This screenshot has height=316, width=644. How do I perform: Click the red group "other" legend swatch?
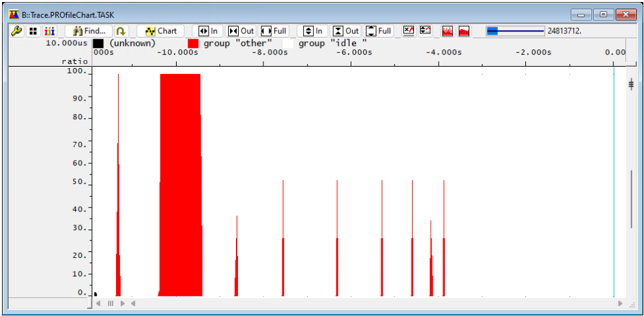point(193,43)
